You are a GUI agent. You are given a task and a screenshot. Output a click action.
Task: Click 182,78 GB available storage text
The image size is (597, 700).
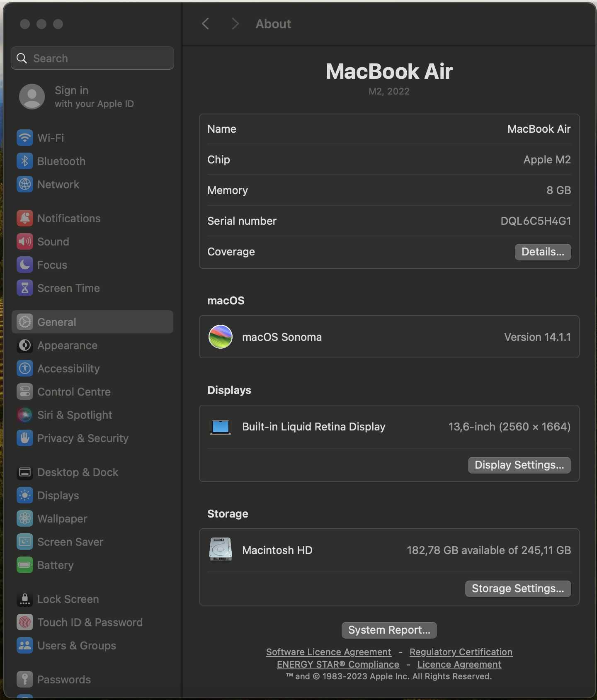pos(489,550)
